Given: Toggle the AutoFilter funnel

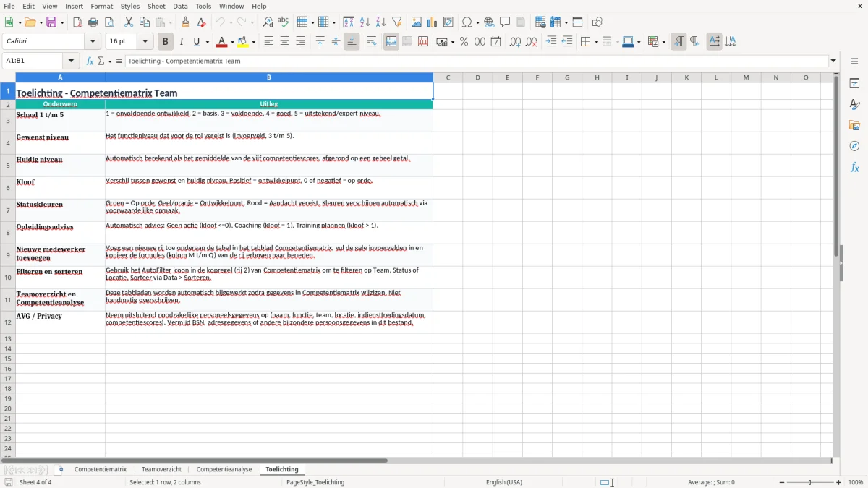Looking at the screenshot, I should click(396, 22).
